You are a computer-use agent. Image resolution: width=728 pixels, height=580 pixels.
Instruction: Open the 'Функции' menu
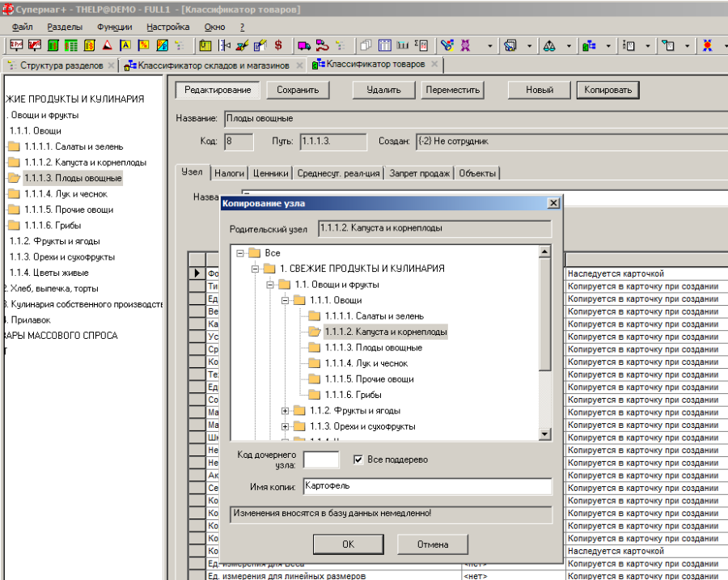[115, 27]
